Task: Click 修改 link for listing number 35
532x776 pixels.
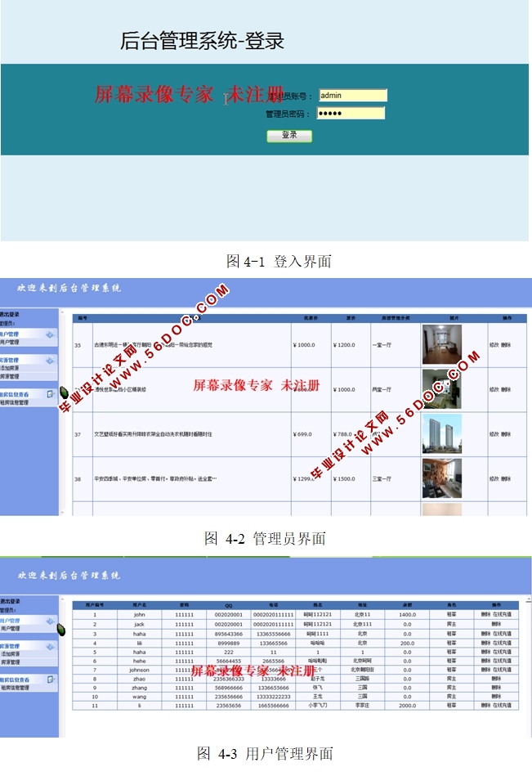Action: (494, 345)
